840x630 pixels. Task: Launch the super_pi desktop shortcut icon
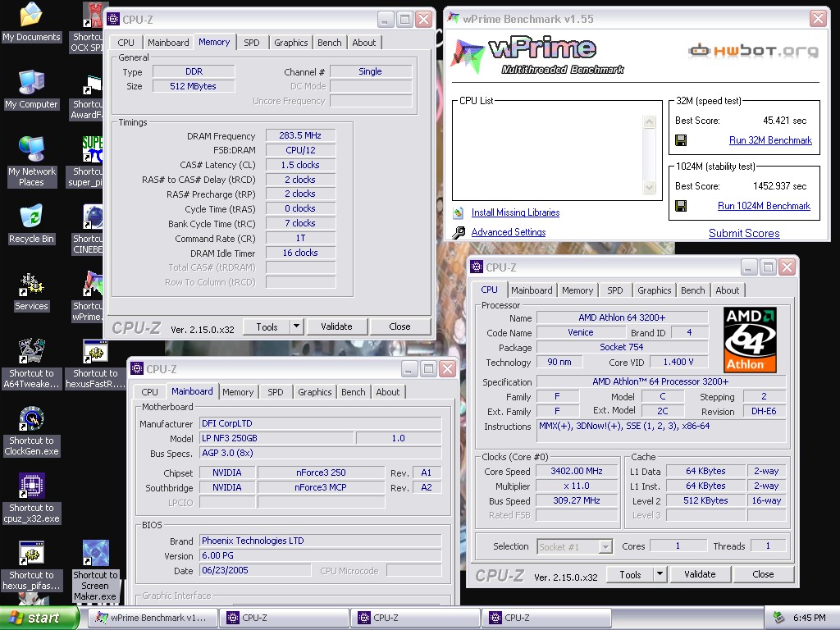click(92, 149)
